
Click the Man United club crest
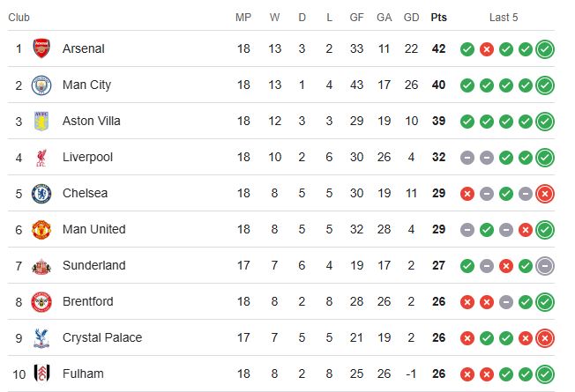[41, 229]
